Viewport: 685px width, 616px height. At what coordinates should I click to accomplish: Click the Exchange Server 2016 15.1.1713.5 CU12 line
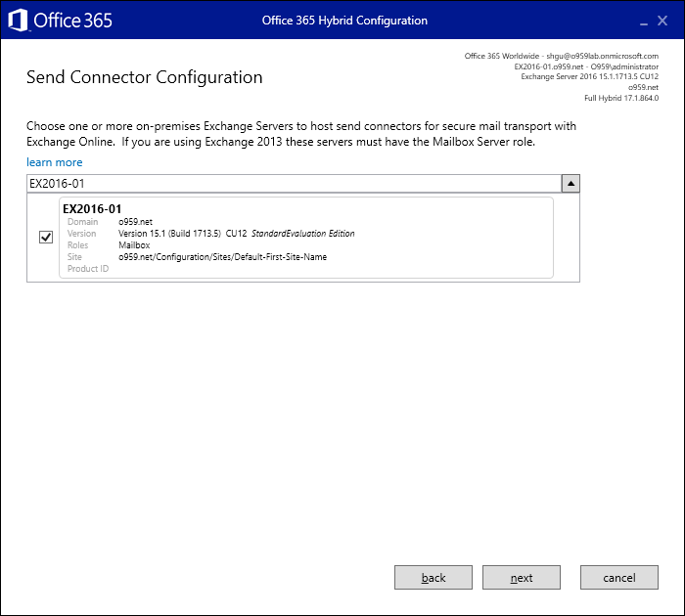pyautogui.click(x=590, y=77)
